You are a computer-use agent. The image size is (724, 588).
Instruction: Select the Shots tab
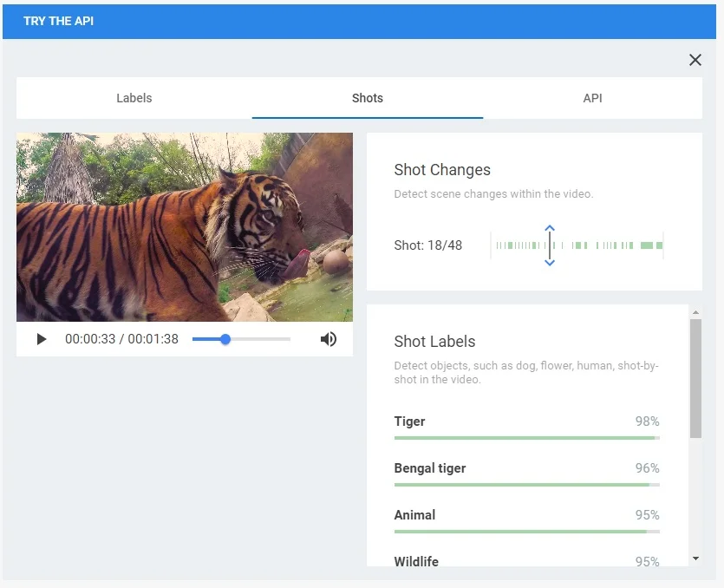(368, 98)
